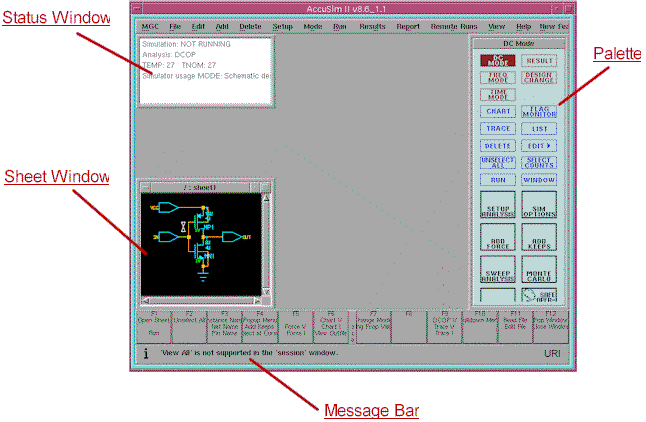
Task: Click the 'Analysis: DCOP' status line
Action: (169, 54)
